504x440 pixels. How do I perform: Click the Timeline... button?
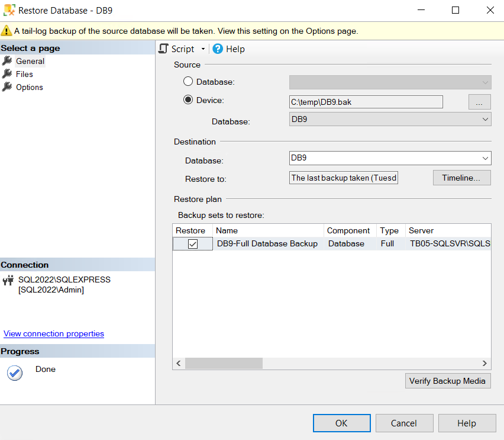pos(461,178)
